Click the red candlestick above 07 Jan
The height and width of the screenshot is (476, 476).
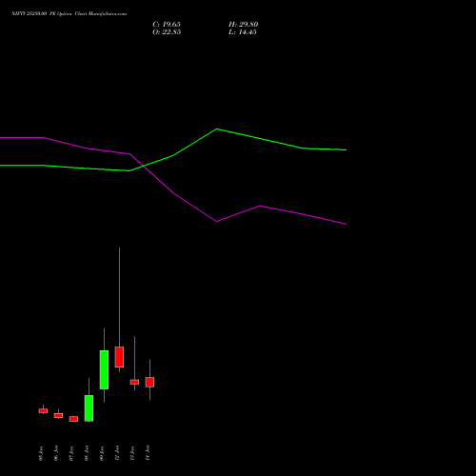pos(73,419)
